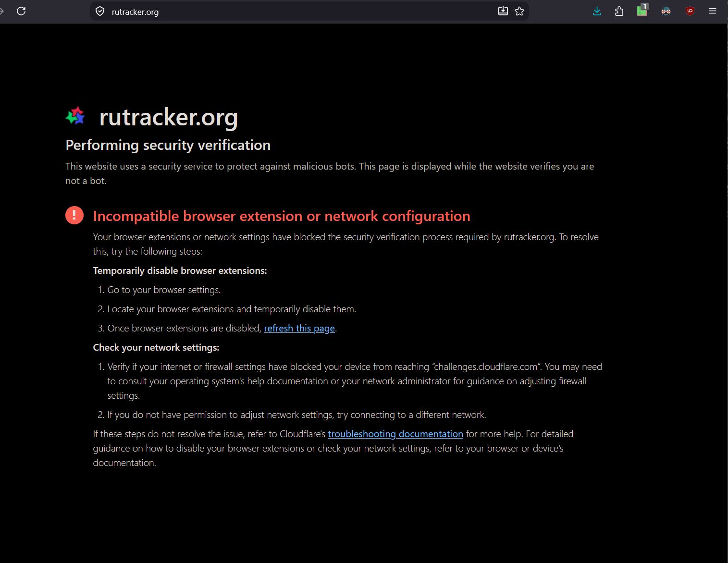Image resolution: width=728 pixels, height=563 pixels.
Task: Open the site tracking protection shield
Action: [100, 12]
